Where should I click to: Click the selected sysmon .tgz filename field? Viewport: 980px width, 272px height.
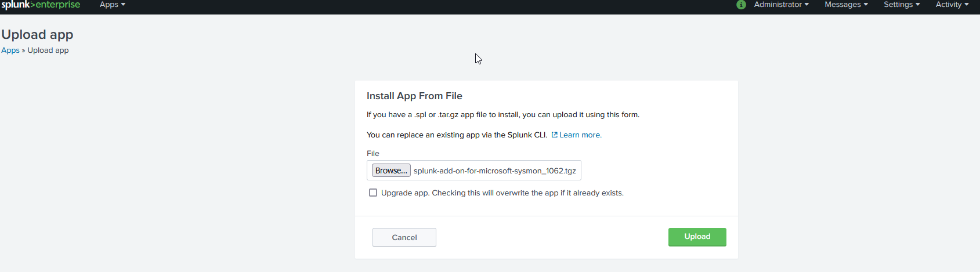(x=494, y=171)
